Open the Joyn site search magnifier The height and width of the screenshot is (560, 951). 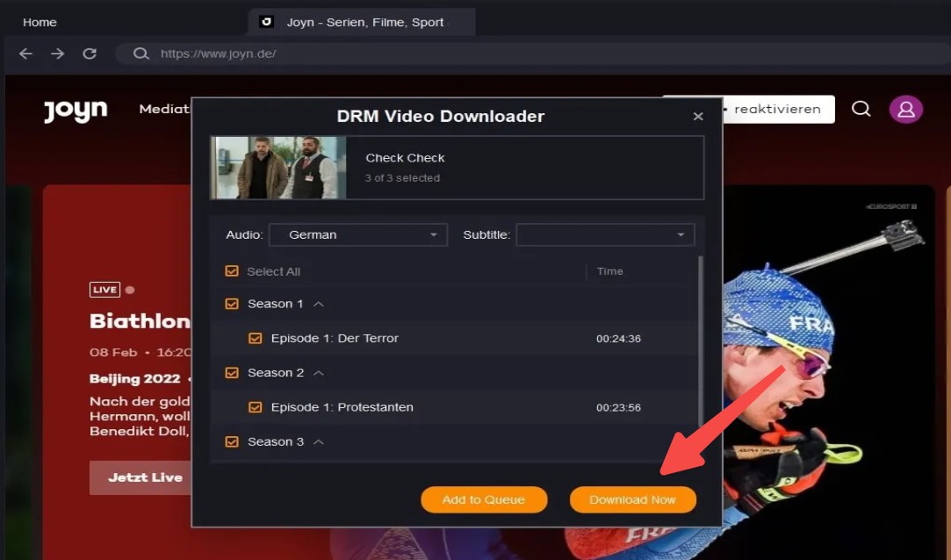click(x=861, y=109)
